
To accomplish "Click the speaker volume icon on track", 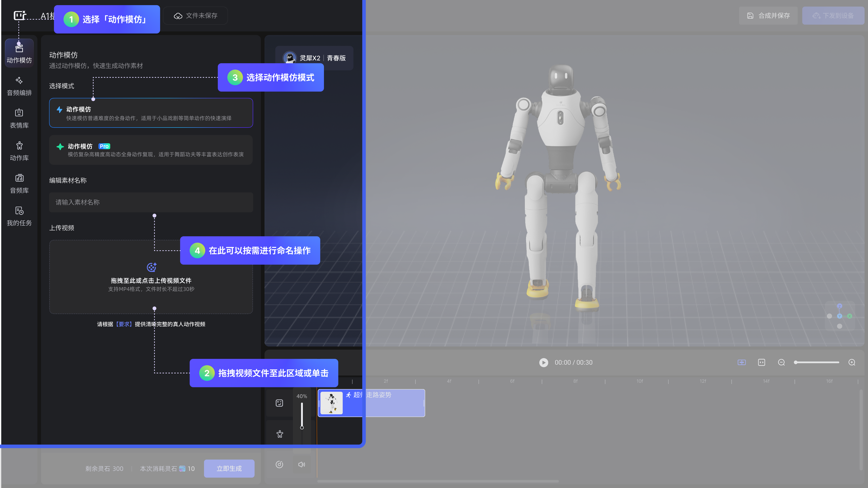I will [x=302, y=464].
